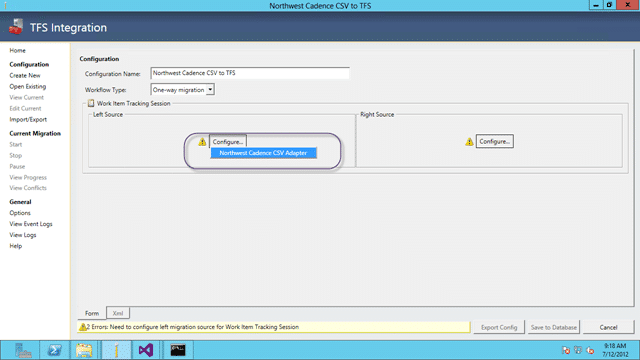This screenshot has width=640, height=360.
Task: Click Open Existing in the sidebar
Action: [x=28, y=87]
